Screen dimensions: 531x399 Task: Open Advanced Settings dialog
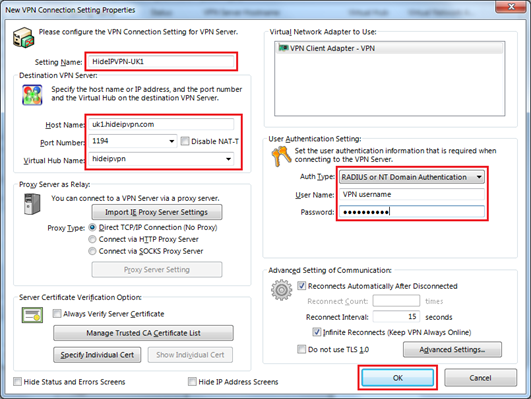tap(452, 350)
